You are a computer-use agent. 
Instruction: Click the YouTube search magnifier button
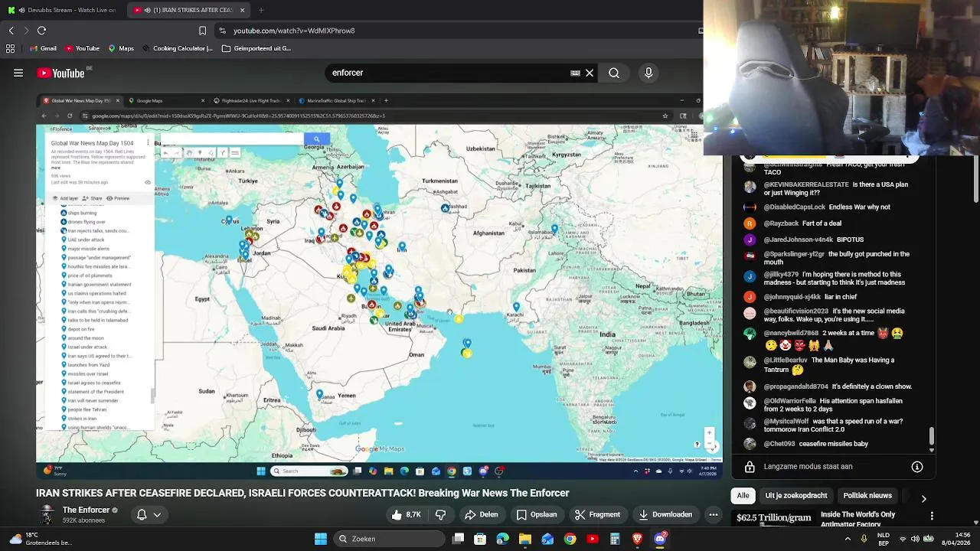(x=614, y=73)
